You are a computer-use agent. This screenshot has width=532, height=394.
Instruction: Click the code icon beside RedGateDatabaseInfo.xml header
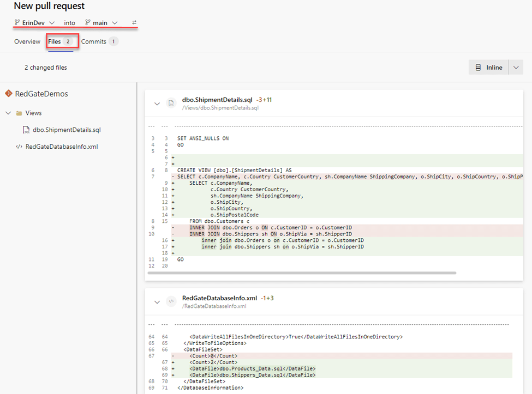(x=171, y=301)
